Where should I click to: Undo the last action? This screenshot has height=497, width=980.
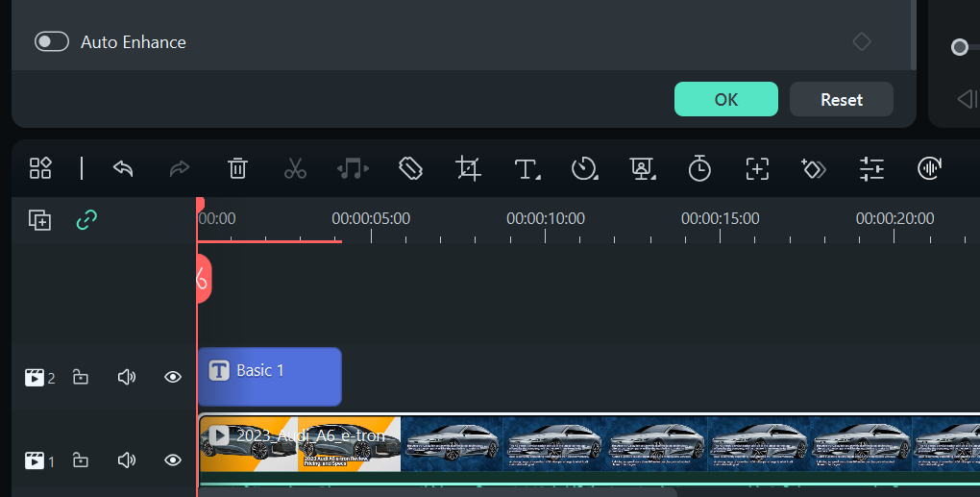coord(123,168)
